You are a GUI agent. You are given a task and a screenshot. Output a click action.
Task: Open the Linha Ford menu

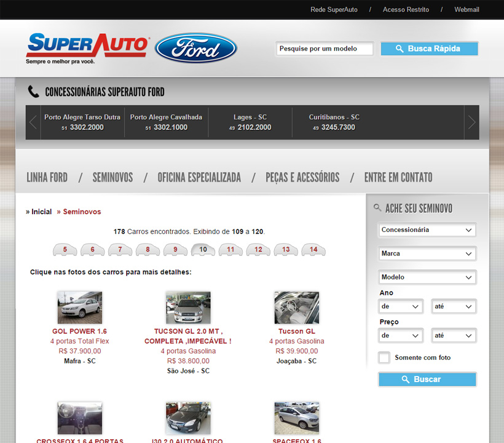(x=47, y=177)
